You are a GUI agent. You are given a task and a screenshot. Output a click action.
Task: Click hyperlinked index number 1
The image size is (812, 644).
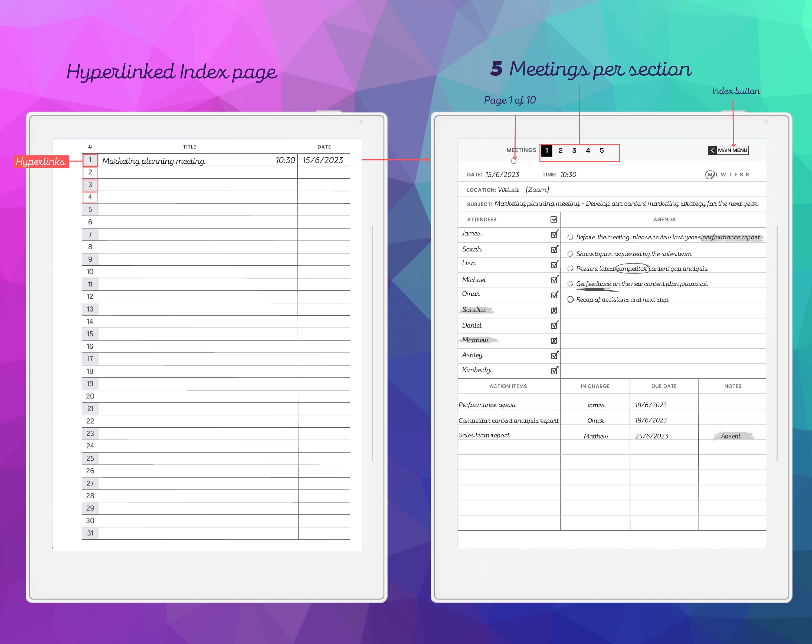pos(90,160)
